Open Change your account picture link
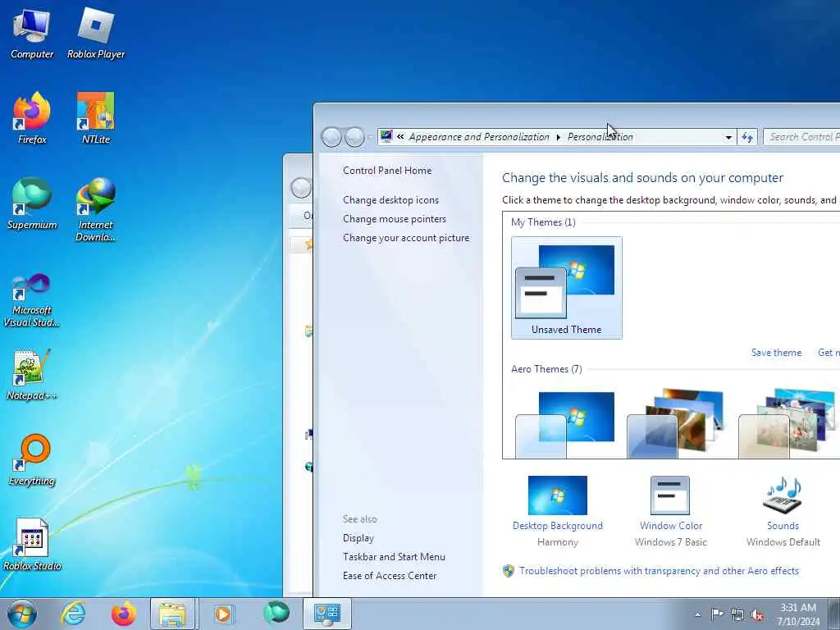Screen dimensions: 840x630 coord(406,237)
